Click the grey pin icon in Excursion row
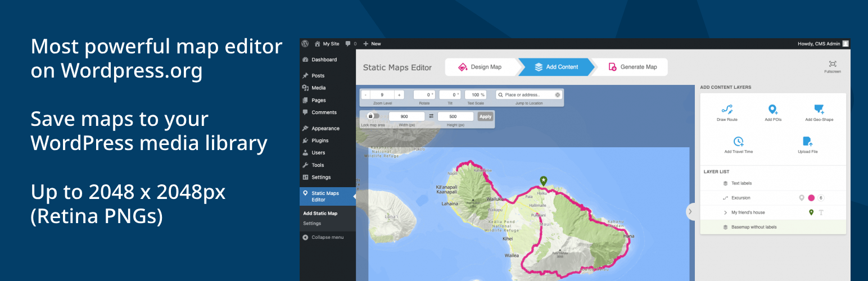 802,198
